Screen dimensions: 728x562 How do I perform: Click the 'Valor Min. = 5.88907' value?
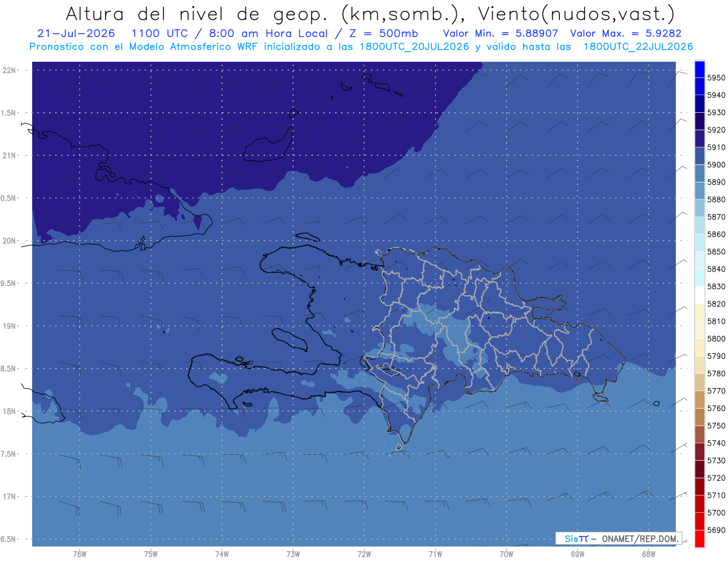[x=500, y=33]
